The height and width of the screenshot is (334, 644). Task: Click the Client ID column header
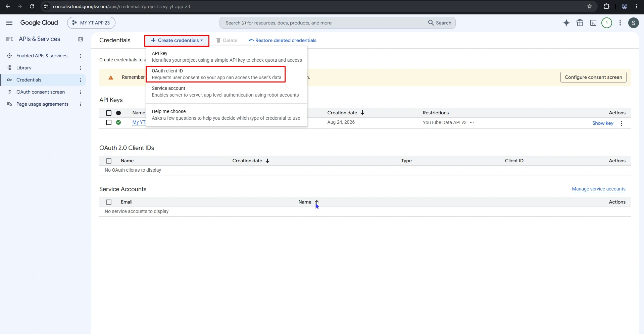(x=514, y=161)
